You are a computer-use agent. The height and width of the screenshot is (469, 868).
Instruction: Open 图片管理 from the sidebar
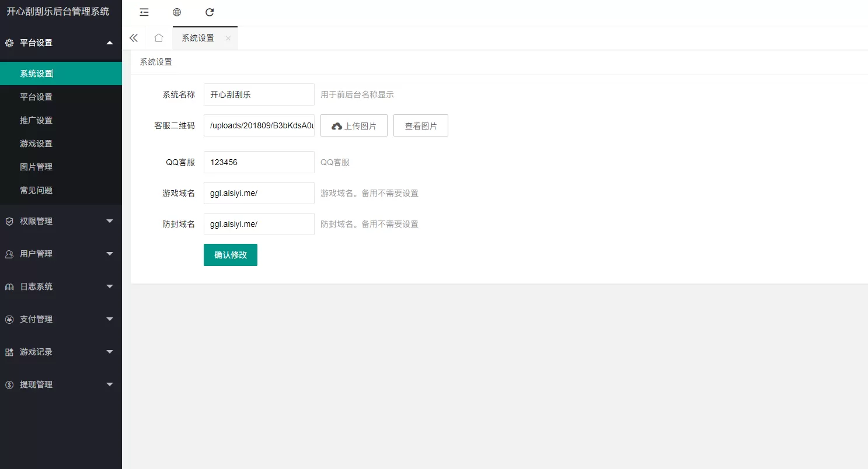(36, 167)
